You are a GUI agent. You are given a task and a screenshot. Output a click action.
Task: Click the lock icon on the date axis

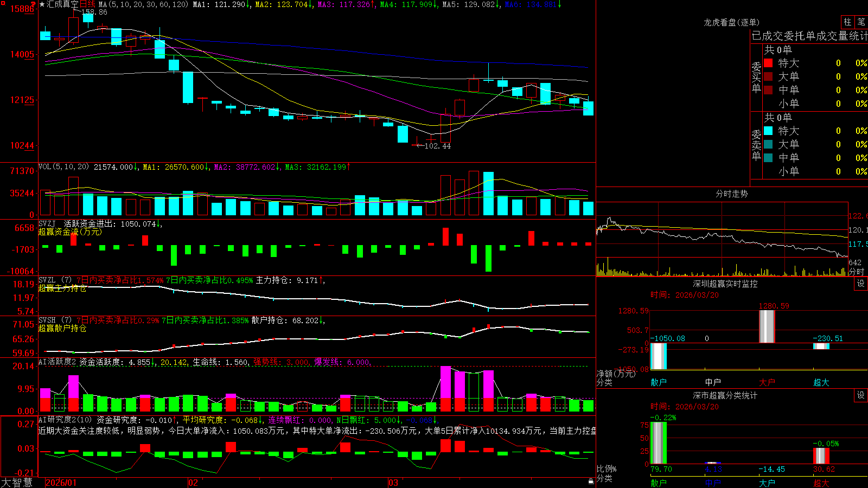point(591,481)
